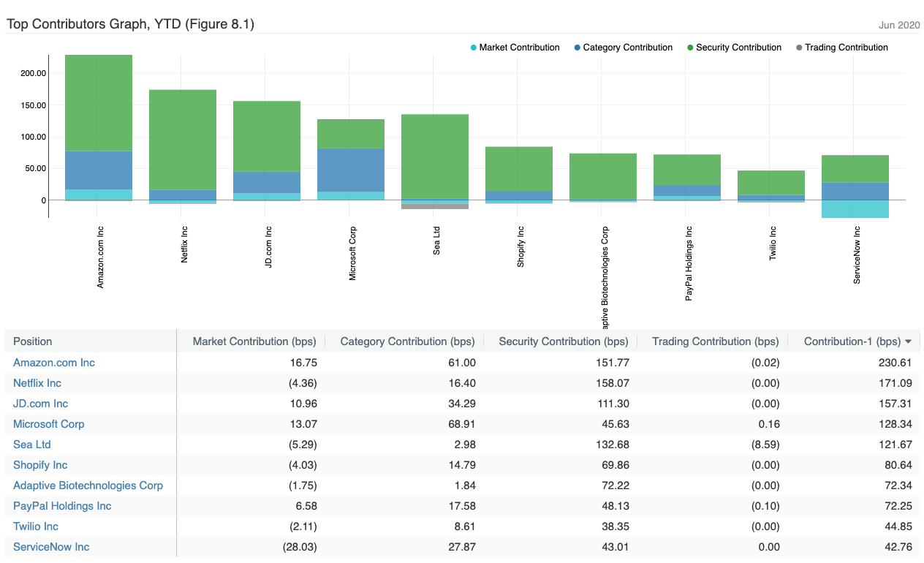This screenshot has height=563, width=924.
Task: Select Amazon contribution value 230.61
Action: point(894,363)
